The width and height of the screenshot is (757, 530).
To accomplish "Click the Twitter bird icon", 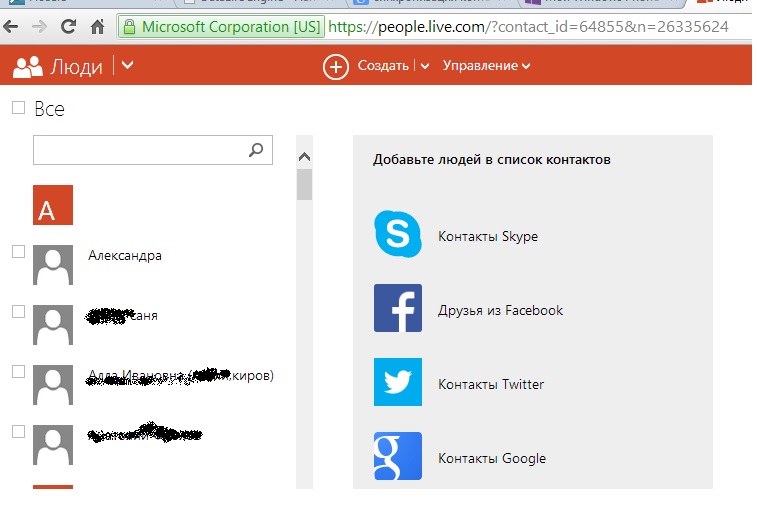I will (398, 382).
